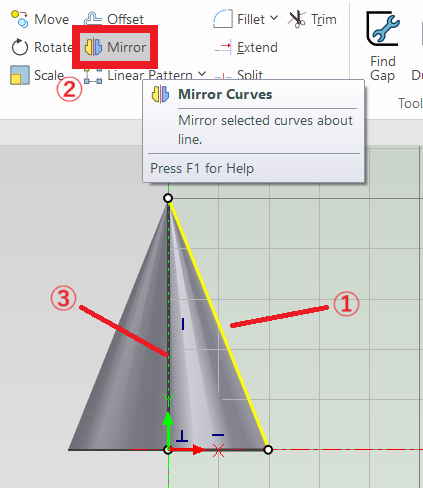This screenshot has width=423, height=488.
Task: Click the Offset curve icon
Action: click(93, 18)
